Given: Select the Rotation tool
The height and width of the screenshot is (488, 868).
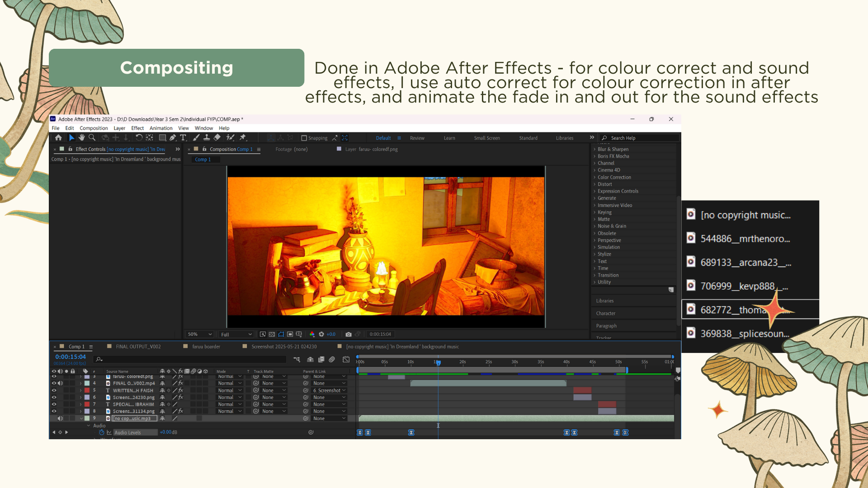Looking at the screenshot, I should coord(139,138).
